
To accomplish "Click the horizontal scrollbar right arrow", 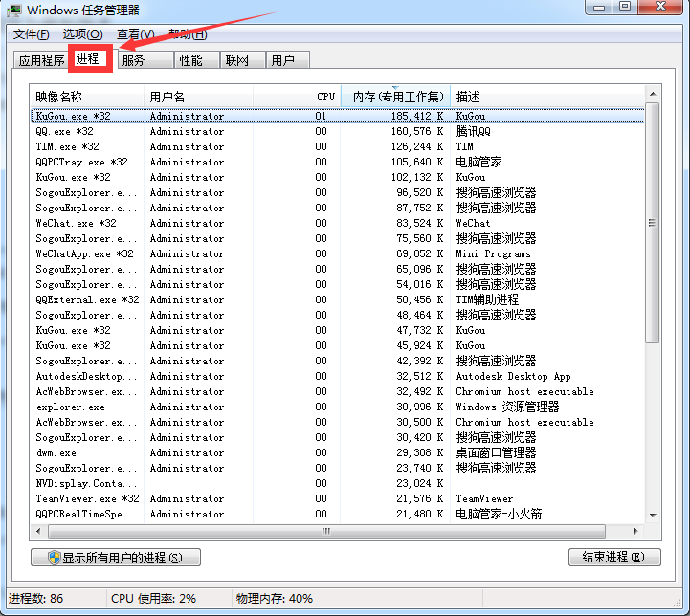I will (635, 531).
